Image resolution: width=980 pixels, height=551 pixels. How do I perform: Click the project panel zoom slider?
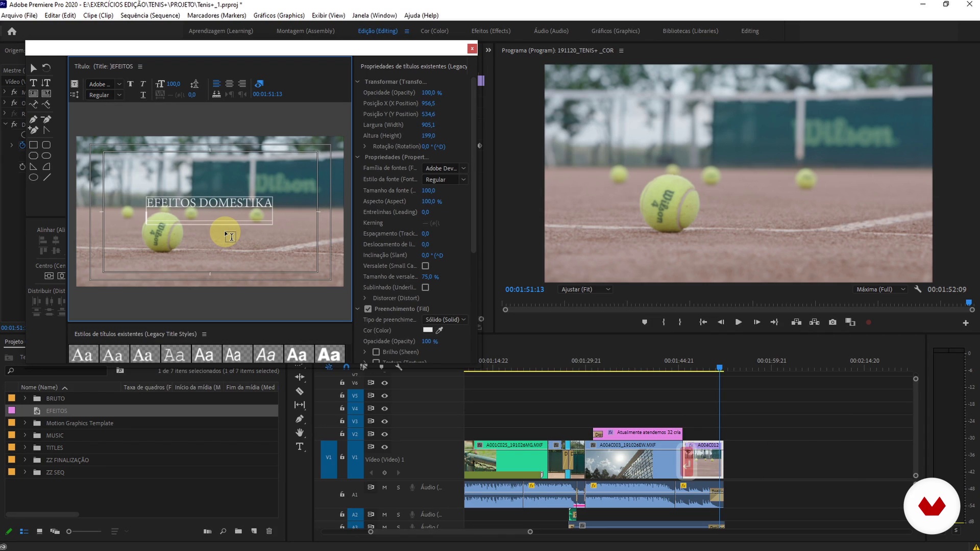coord(84,532)
